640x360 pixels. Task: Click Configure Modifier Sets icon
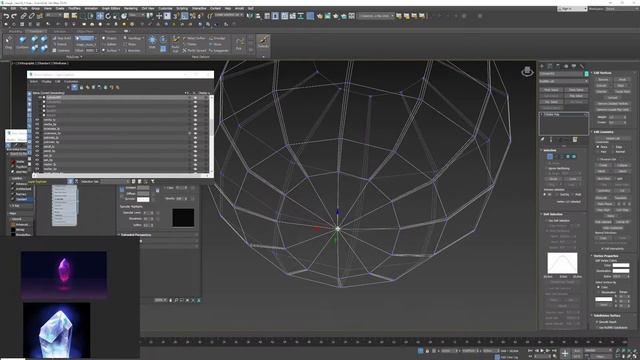(x=575, y=140)
